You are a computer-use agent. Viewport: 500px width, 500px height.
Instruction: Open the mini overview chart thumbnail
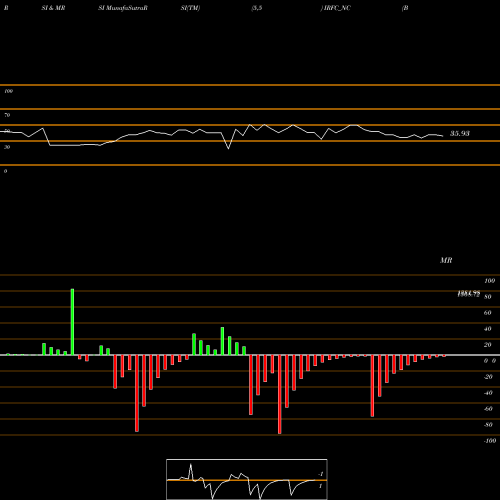click(x=247, y=479)
